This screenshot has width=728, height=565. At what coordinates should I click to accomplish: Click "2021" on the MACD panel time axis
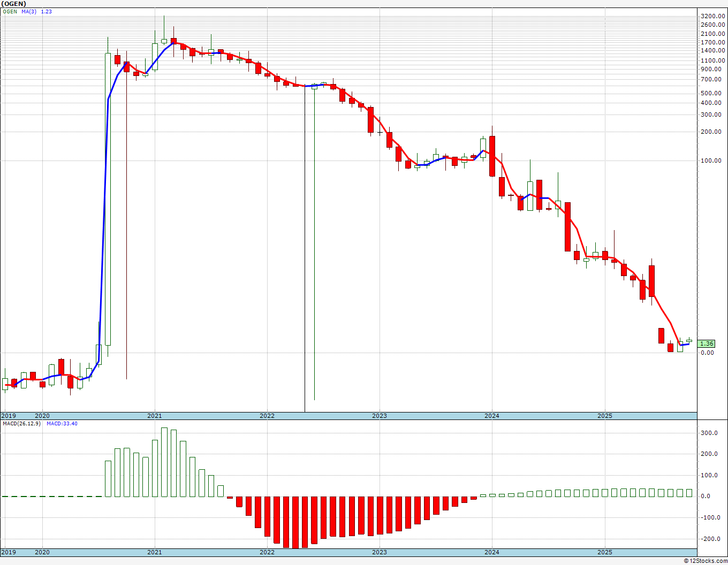[155, 552]
